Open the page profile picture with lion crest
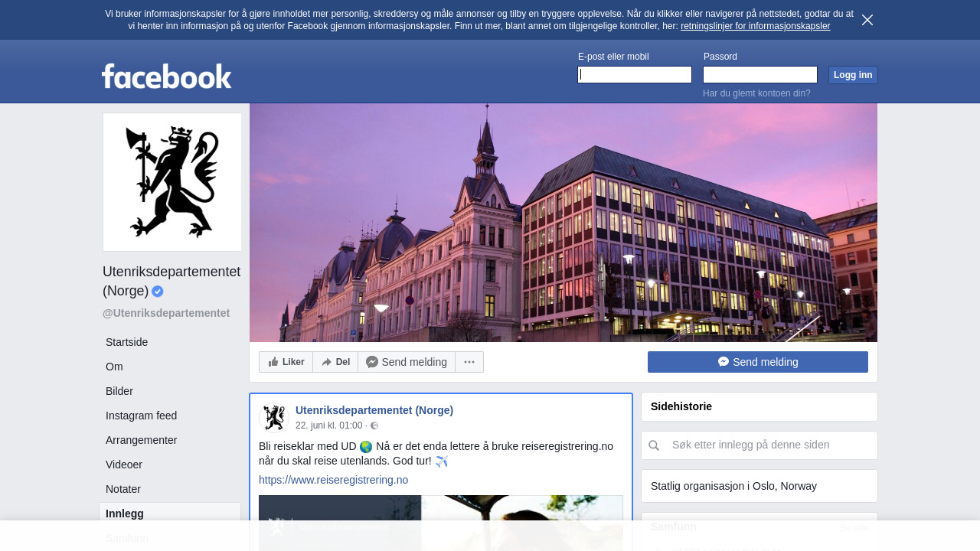Screen dimensions: 980x551 coord(172,182)
